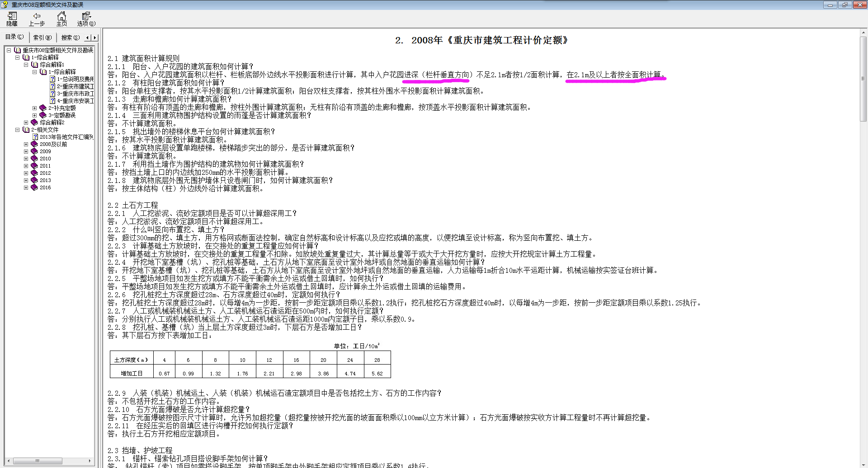Expand the 2012 folder node
The width and height of the screenshot is (868, 468).
pos(26,173)
